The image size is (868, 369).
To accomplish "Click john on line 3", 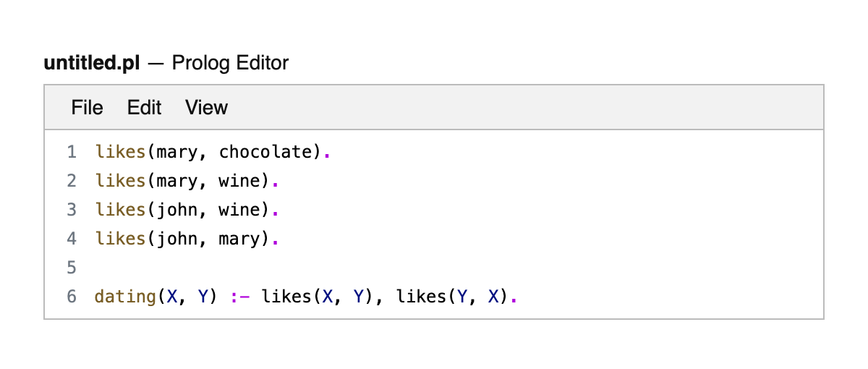I will (174, 210).
